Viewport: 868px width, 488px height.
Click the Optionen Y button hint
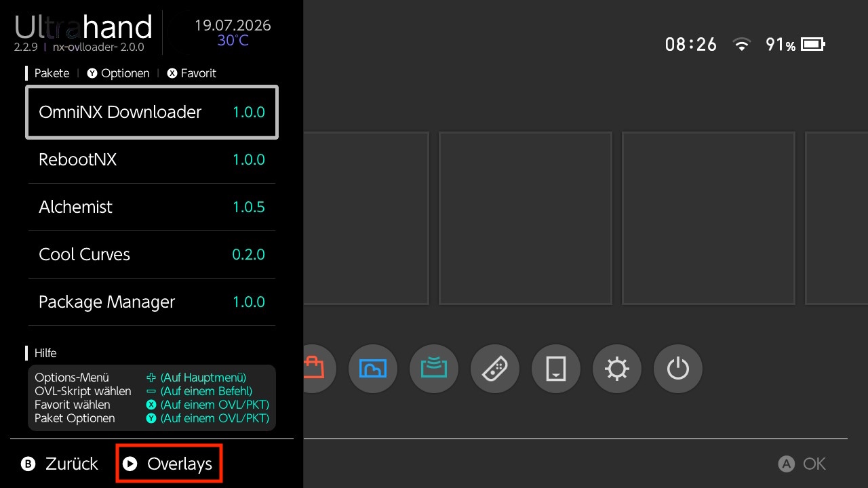pyautogui.click(x=119, y=73)
